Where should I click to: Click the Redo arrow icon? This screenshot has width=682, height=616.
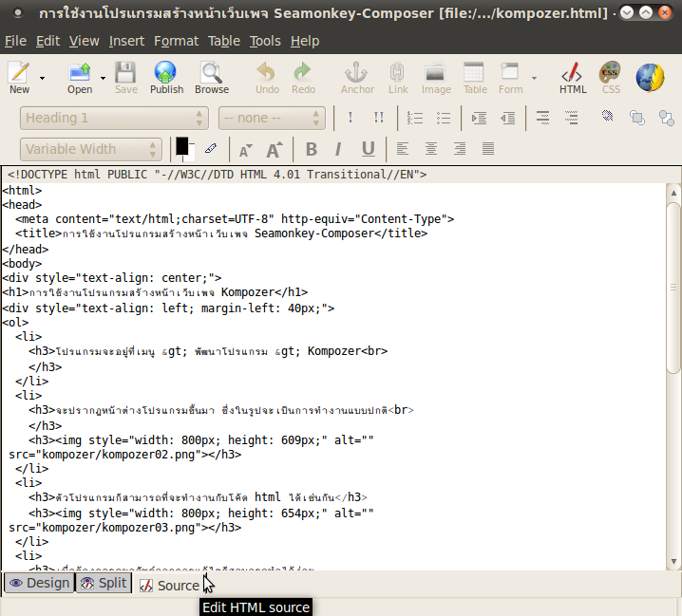(x=302, y=72)
